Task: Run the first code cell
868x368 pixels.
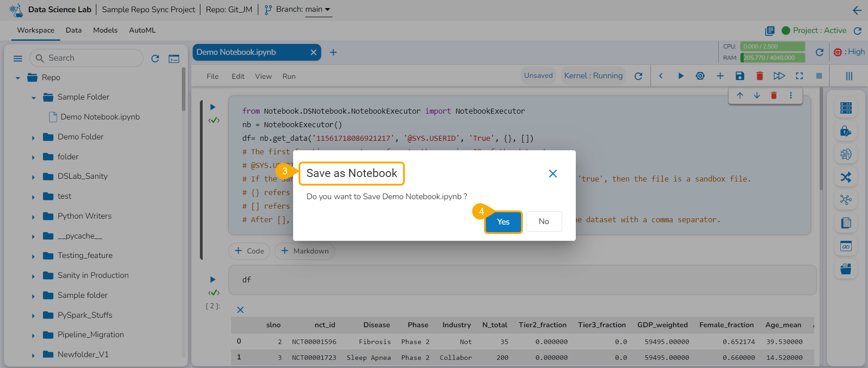Action: coord(213,107)
